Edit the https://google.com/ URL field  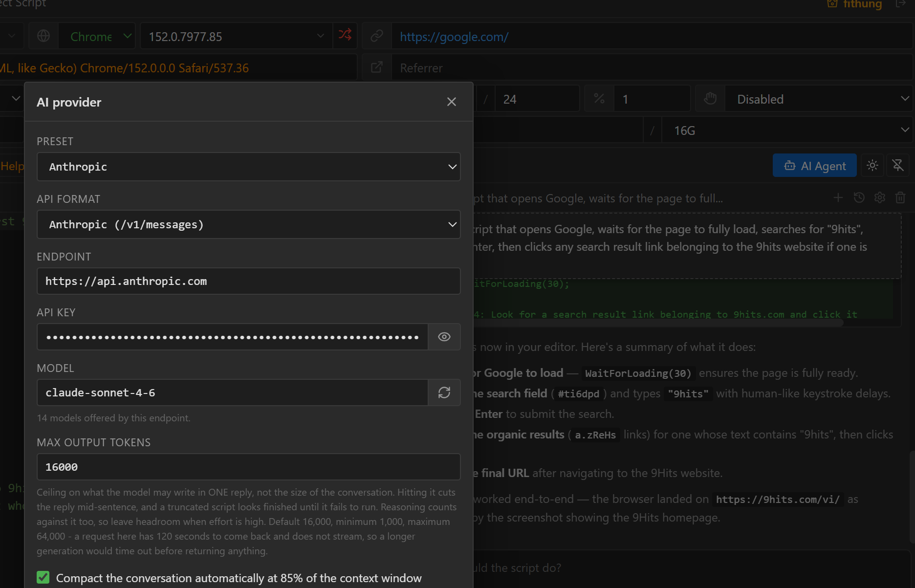coord(653,36)
